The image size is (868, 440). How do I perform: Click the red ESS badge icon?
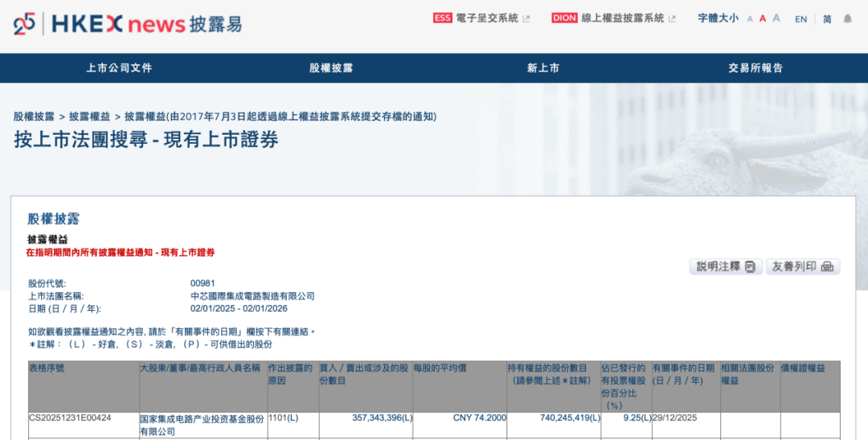443,18
